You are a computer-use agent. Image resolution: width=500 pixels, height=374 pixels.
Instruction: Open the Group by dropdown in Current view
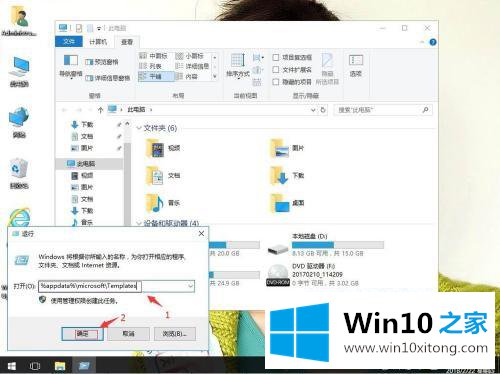pyautogui.click(x=257, y=58)
